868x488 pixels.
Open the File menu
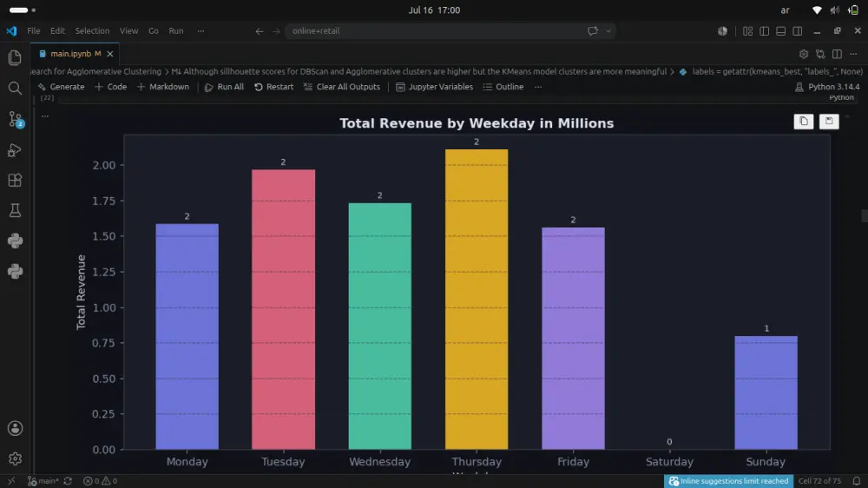34,31
